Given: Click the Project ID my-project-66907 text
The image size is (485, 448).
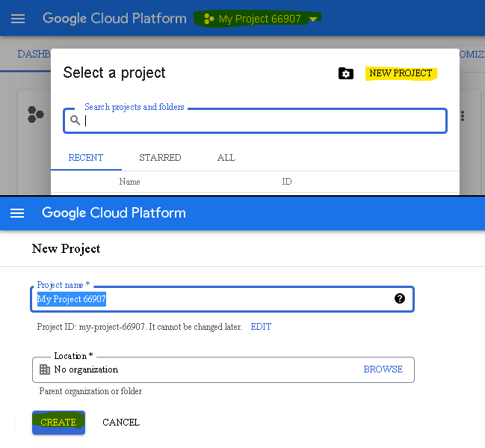Looking at the screenshot, I should [x=139, y=327].
